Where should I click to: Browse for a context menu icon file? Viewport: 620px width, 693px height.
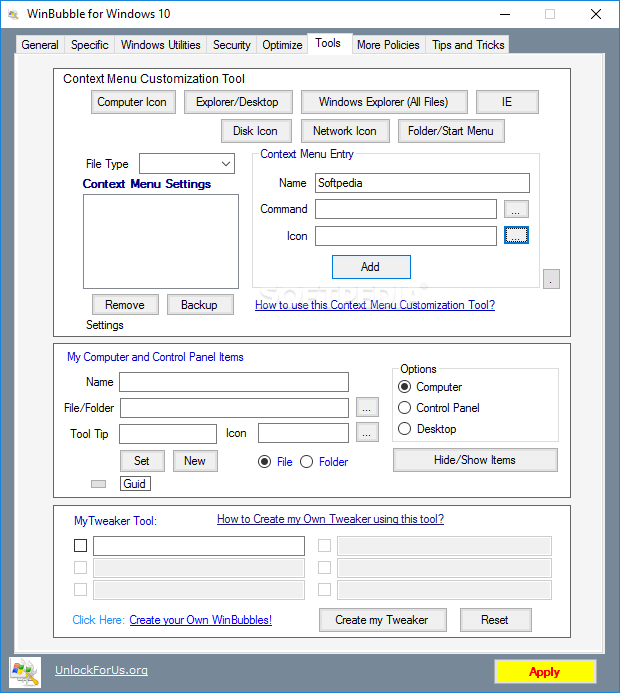click(x=516, y=236)
